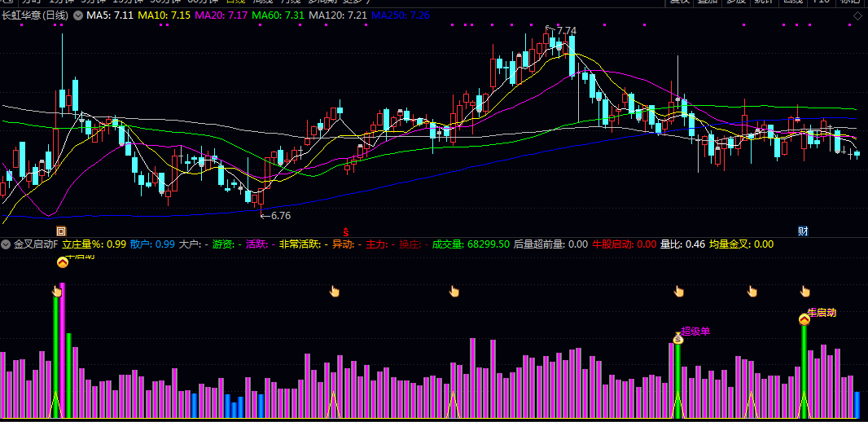868x422 pixels.
Task: Click hand pointer beside the tallest magenta bar
Action: click(x=56, y=292)
